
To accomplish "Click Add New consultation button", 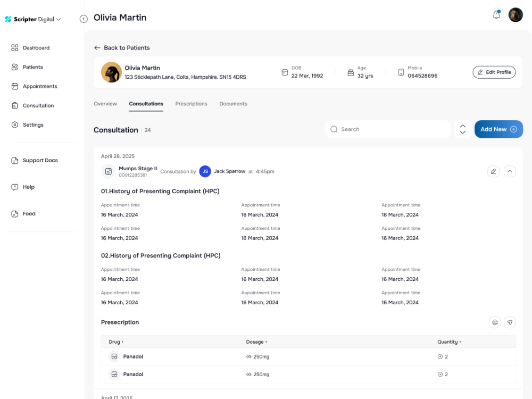I will point(498,129).
